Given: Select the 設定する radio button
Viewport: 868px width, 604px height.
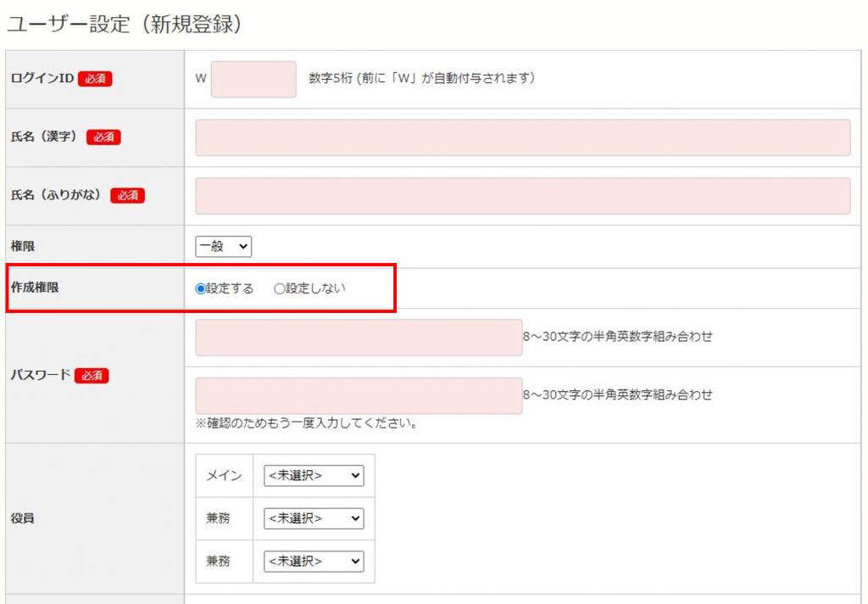Looking at the screenshot, I should tap(201, 288).
